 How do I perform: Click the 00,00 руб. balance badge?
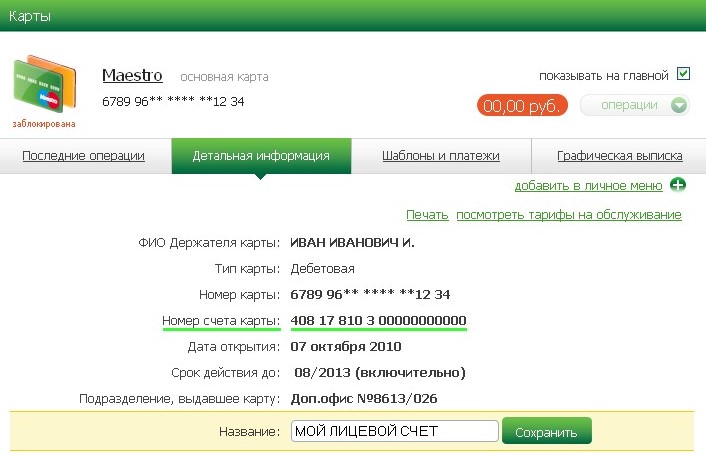(522, 106)
